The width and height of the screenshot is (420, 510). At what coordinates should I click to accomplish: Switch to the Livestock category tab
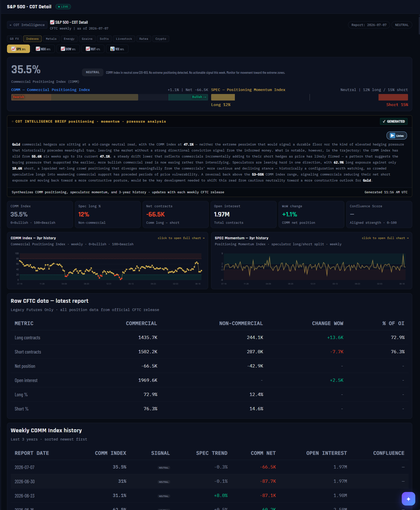[x=124, y=39]
